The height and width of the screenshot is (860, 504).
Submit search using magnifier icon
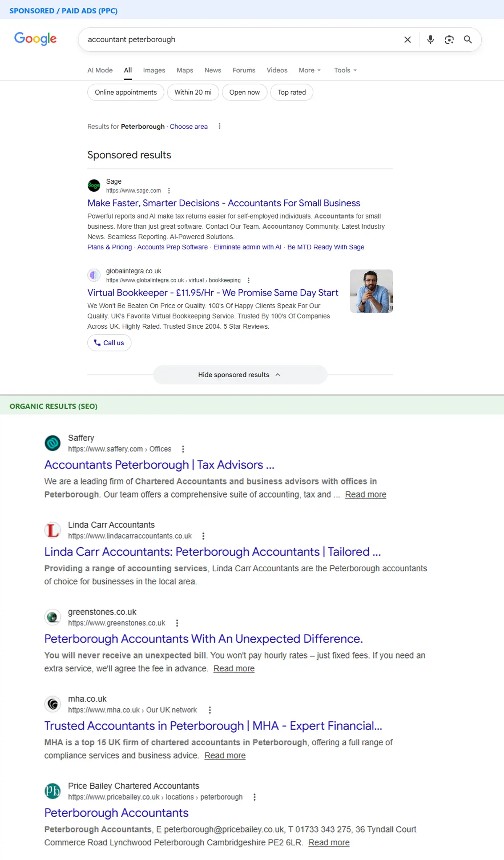468,40
